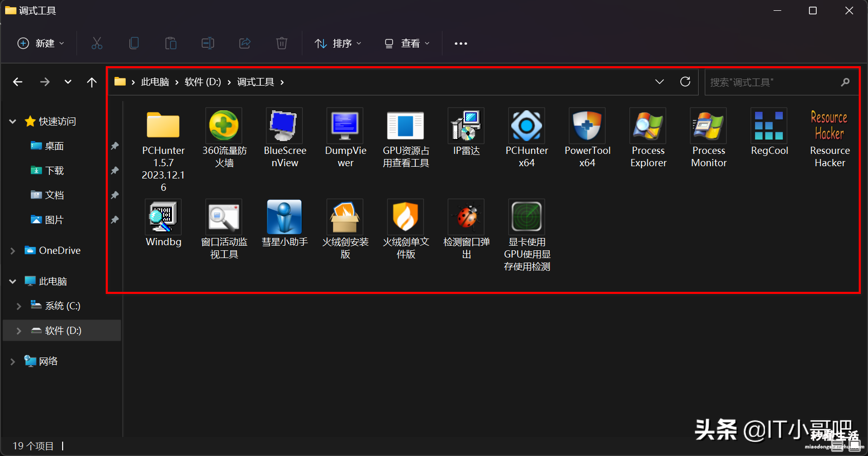Select the PowerTool x64 icon
Viewport: 868px width, 456px height.
pos(587,126)
